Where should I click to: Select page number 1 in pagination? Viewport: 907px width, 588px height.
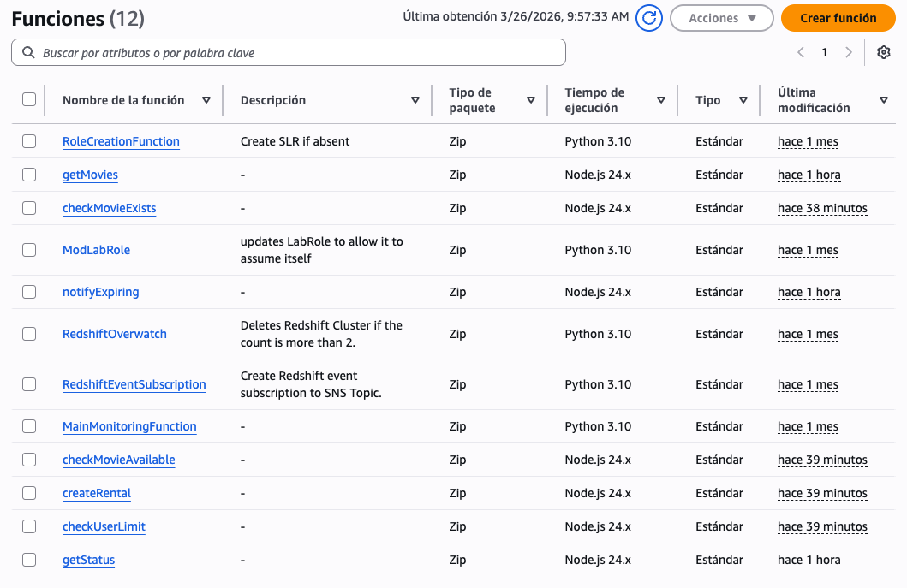click(825, 52)
